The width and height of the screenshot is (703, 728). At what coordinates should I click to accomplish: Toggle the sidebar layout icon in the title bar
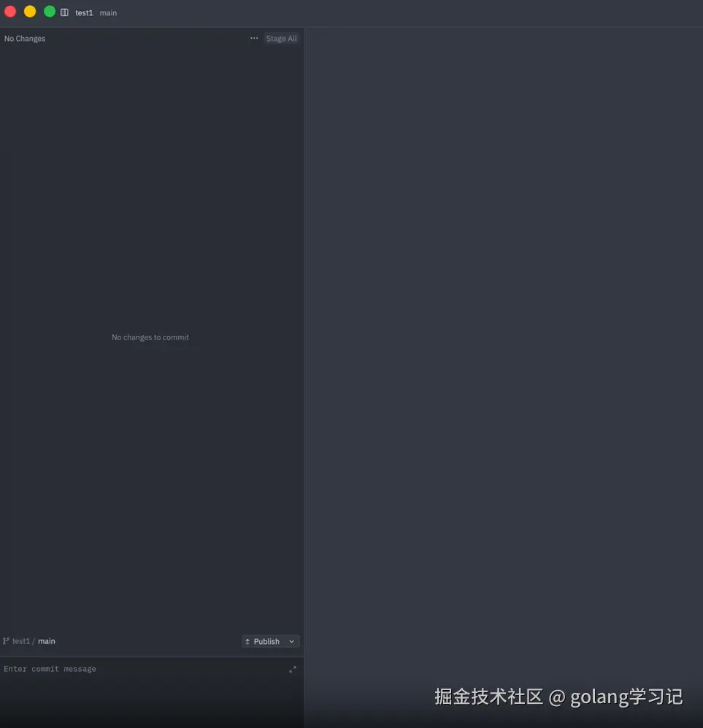tap(64, 12)
